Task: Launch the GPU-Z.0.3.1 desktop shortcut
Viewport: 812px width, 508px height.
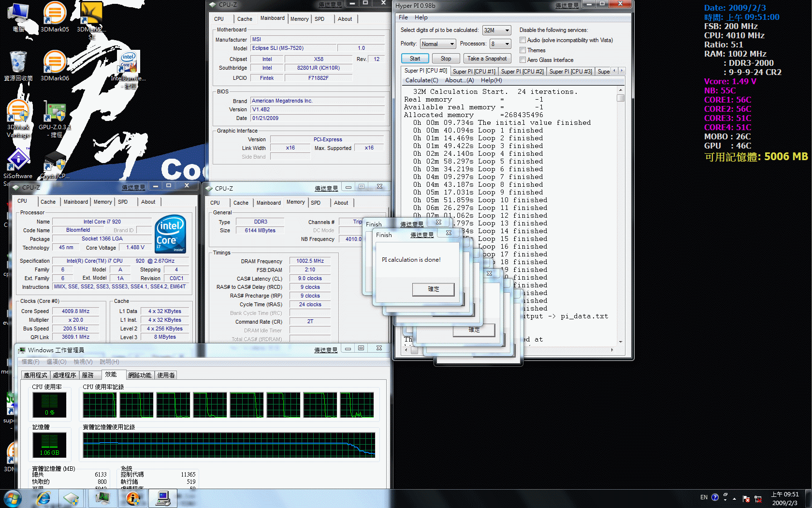Action: pyautogui.click(x=55, y=119)
